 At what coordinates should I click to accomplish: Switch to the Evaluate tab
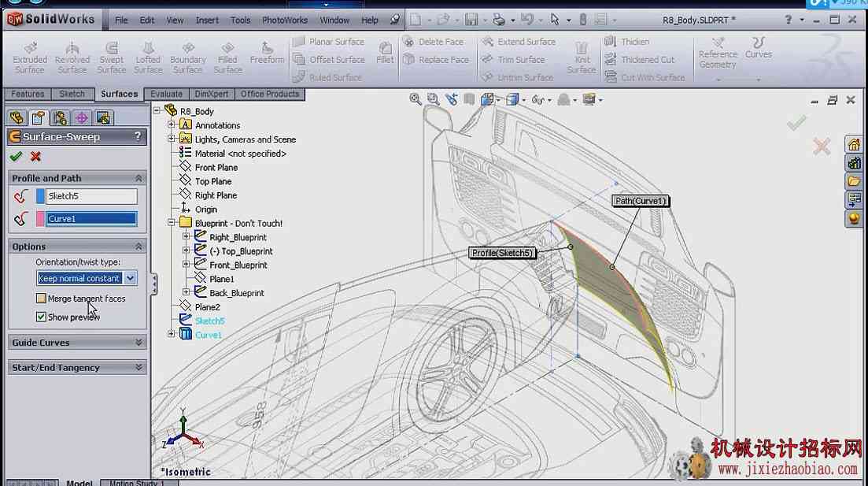[166, 94]
